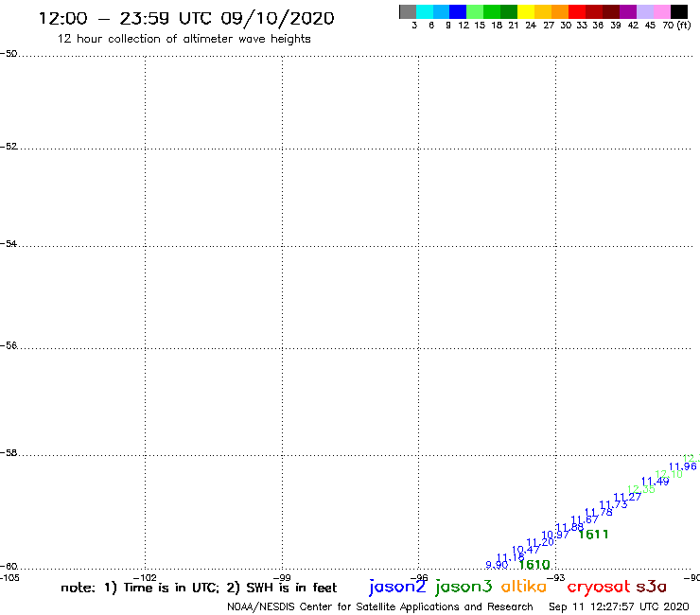Select the pure blue legend swatch before 12
Viewport: 700px width, 615px height.
coord(459,11)
